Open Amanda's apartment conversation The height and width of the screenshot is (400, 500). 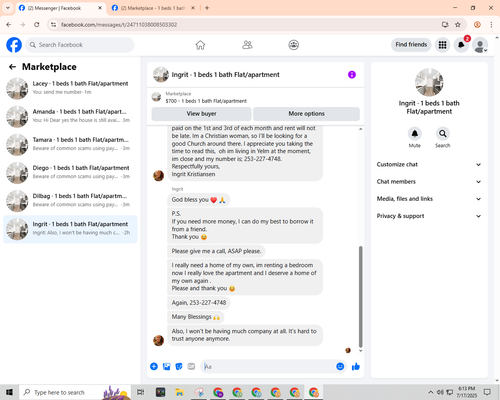pyautogui.click(x=70, y=116)
